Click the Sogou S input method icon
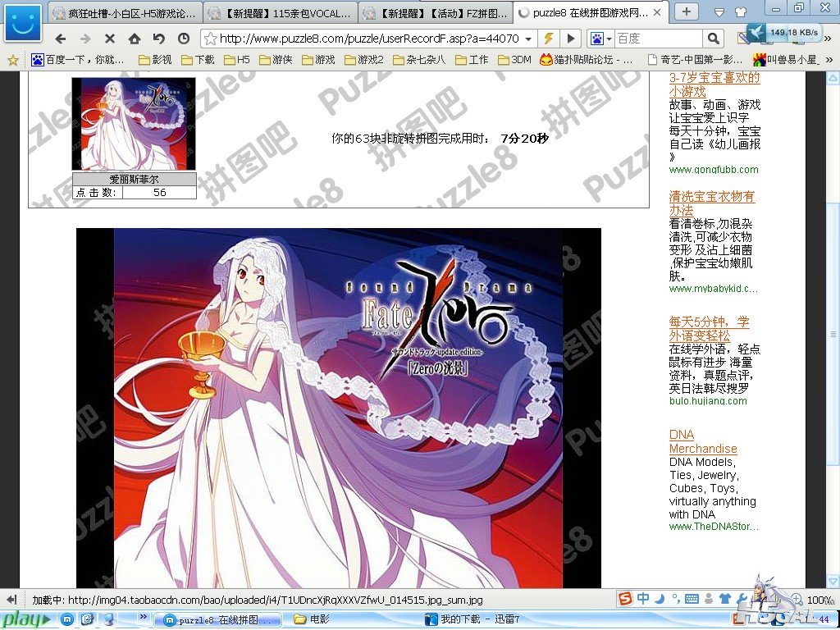Screen dimensions: 840x630 coord(625,598)
